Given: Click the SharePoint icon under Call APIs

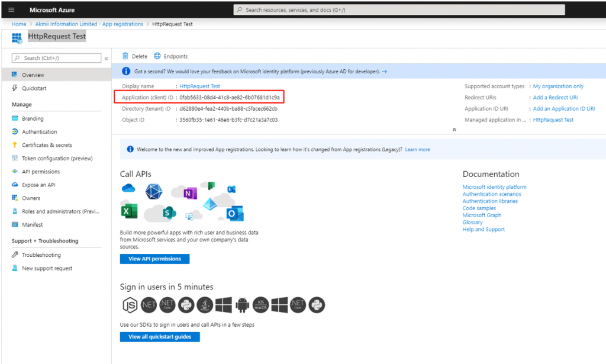Looking at the screenshot, I should click(169, 212).
